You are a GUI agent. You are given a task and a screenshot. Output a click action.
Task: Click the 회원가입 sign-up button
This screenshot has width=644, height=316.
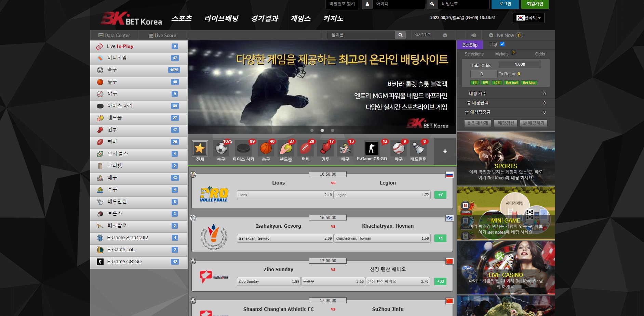535,4
